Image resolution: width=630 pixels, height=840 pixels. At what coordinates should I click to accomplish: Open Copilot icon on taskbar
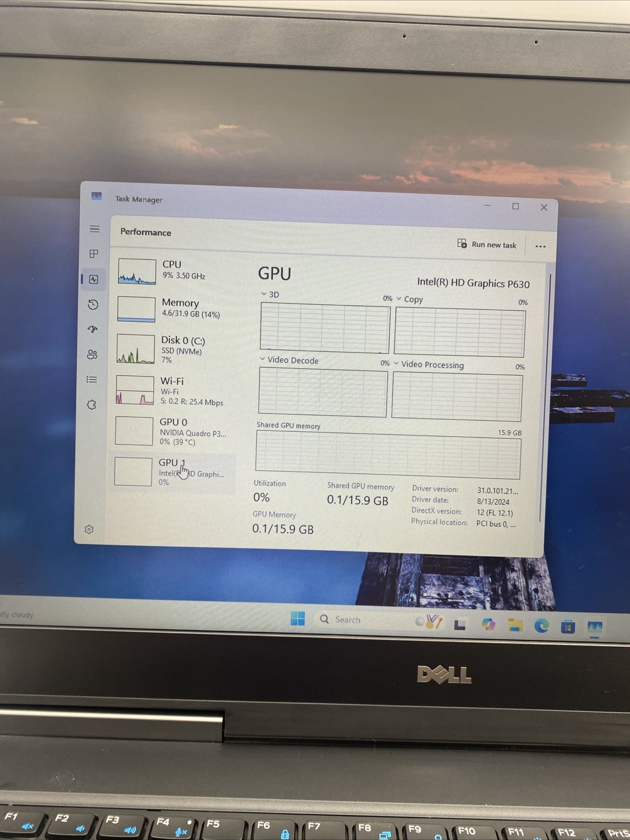(x=489, y=624)
